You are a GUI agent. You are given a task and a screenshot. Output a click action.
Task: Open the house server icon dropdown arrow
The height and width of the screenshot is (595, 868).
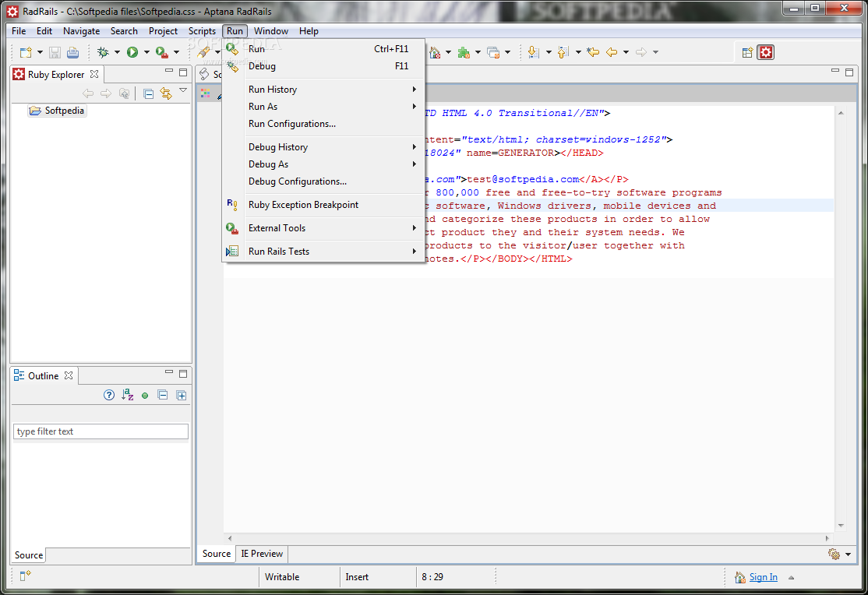tap(448, 53)
